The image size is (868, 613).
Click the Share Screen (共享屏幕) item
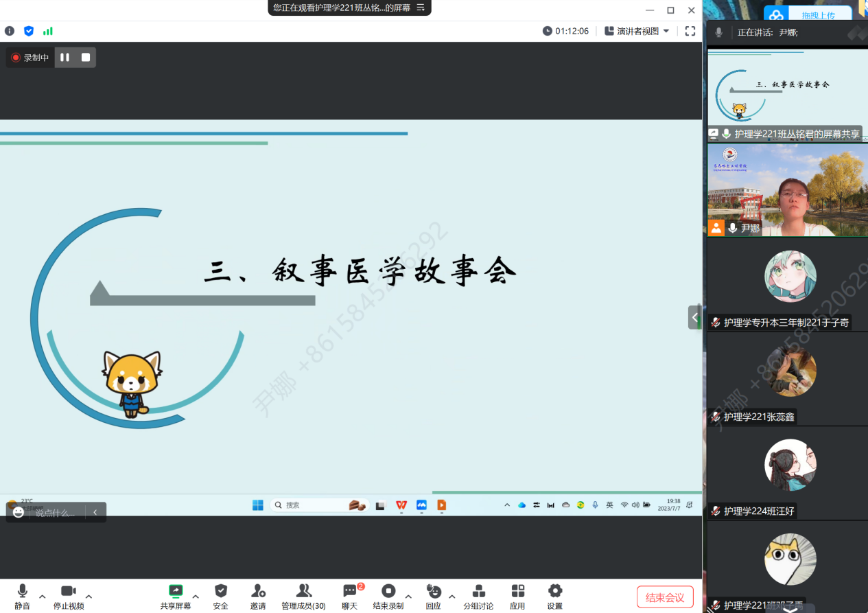point(176,592)
